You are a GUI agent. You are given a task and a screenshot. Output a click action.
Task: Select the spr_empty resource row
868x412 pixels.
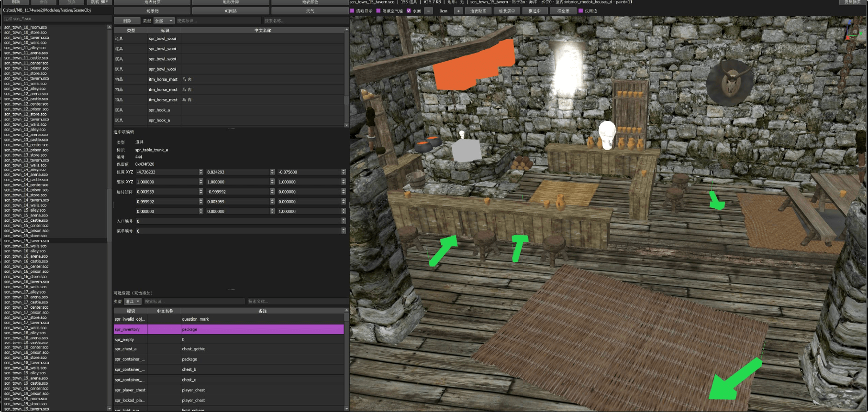pos(229,339)
